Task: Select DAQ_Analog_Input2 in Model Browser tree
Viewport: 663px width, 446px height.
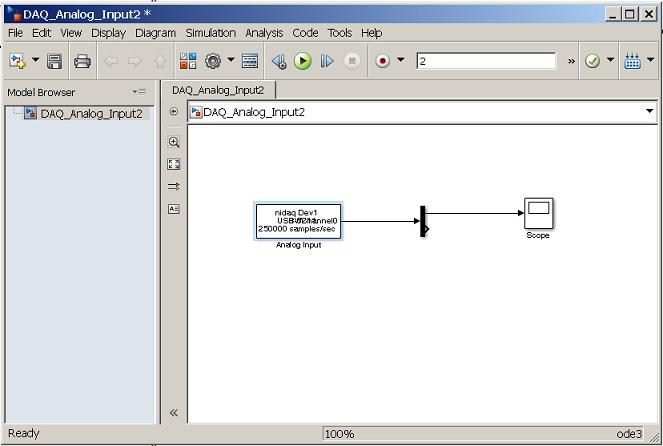Action: pos(91,113)
